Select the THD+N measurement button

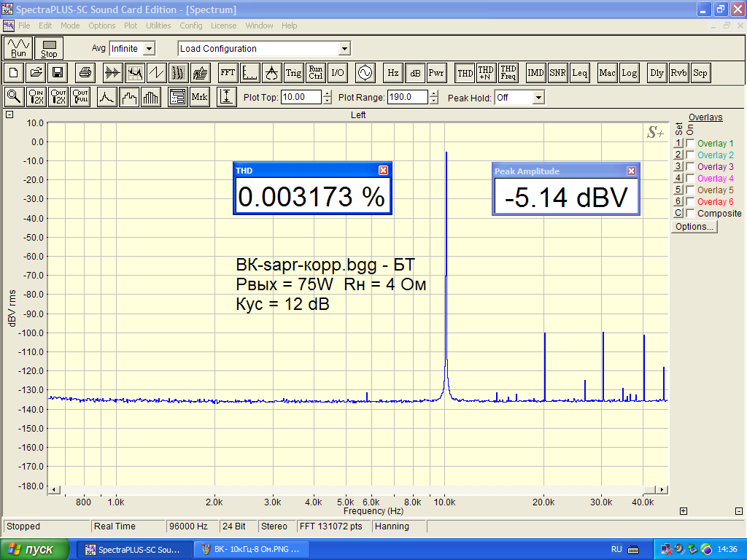pos(486,73)
